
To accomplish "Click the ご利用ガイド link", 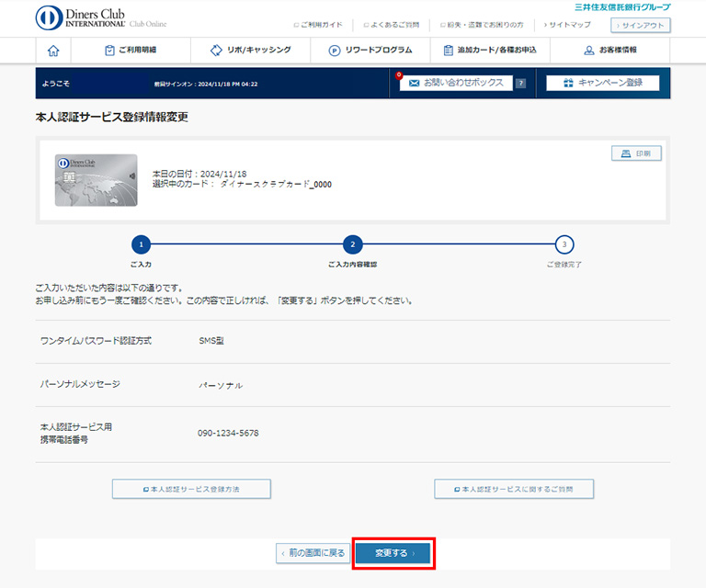I will click(x=316, y=25).
